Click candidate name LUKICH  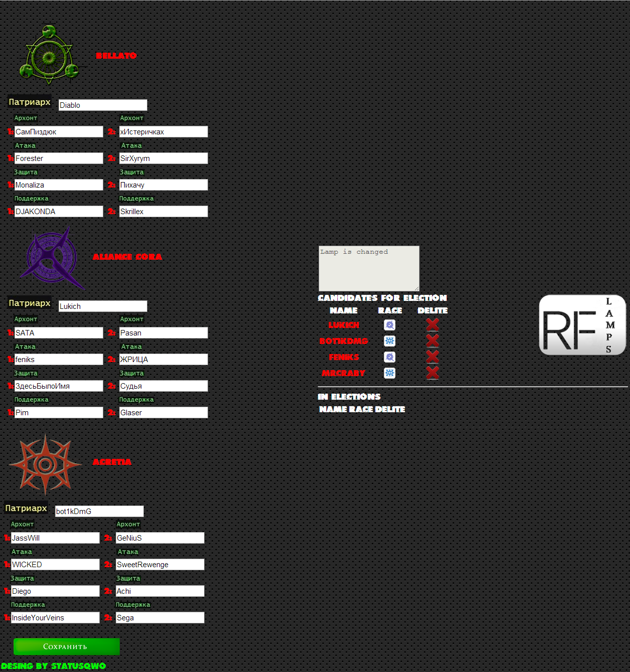pyautogui.click(x=344, y=325)
